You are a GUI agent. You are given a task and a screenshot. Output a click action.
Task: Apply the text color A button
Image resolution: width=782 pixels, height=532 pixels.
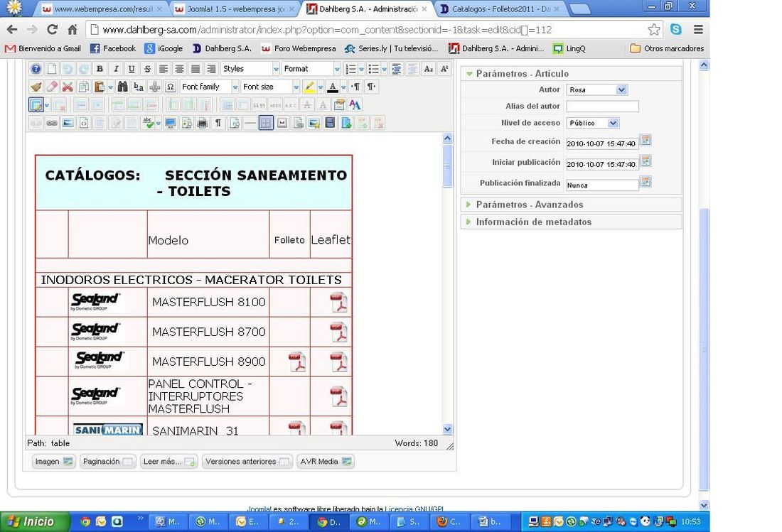point(333,87)
